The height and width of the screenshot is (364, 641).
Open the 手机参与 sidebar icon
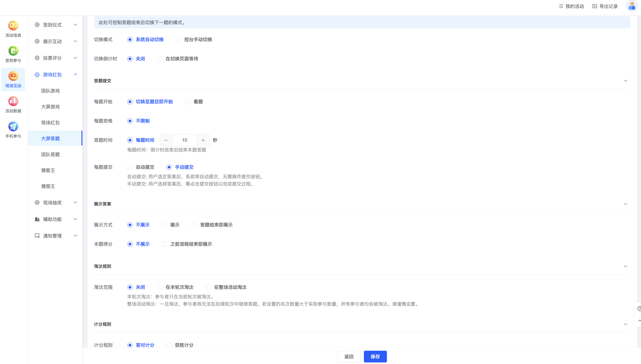tap(13, 126)
